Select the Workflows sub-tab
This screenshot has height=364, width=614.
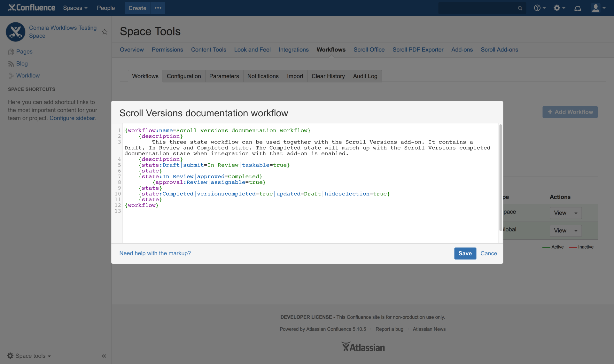[x=145, y=76]
